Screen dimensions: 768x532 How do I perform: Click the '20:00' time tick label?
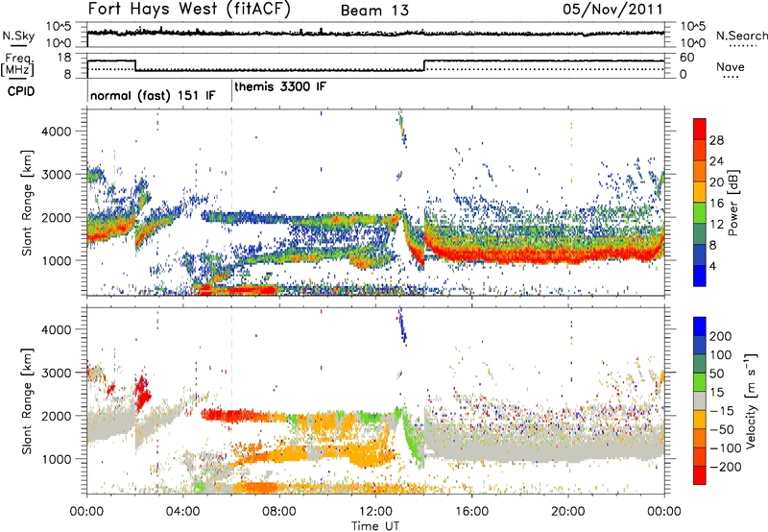(x=568, y=512)
